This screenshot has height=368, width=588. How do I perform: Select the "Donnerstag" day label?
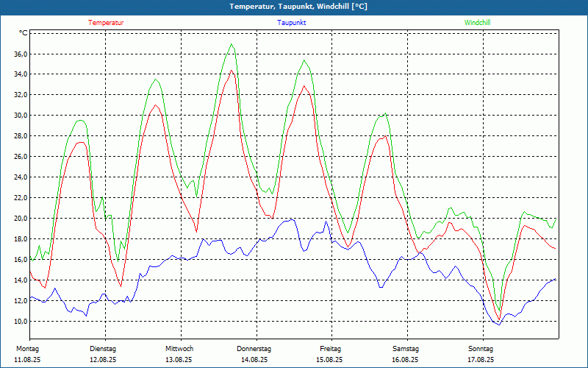coord(254,349)
